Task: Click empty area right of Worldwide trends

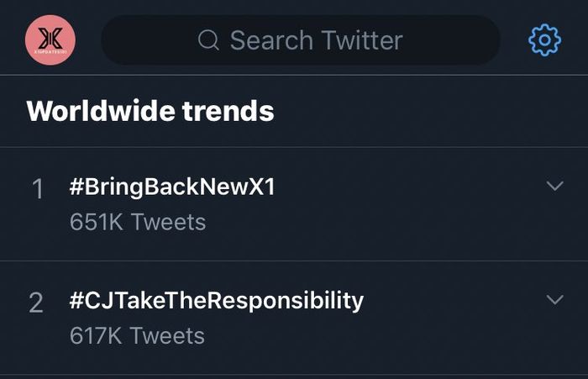Action: [428, 111]
